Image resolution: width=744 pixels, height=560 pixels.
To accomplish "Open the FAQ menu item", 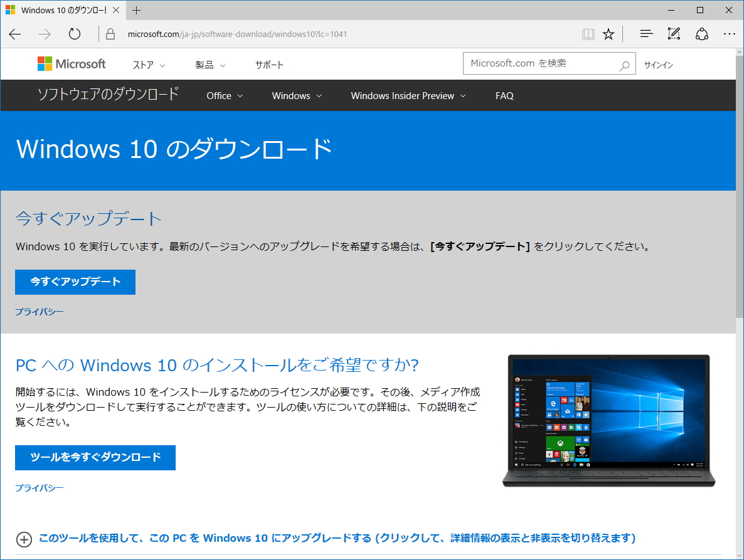I will tap(504, 95).
